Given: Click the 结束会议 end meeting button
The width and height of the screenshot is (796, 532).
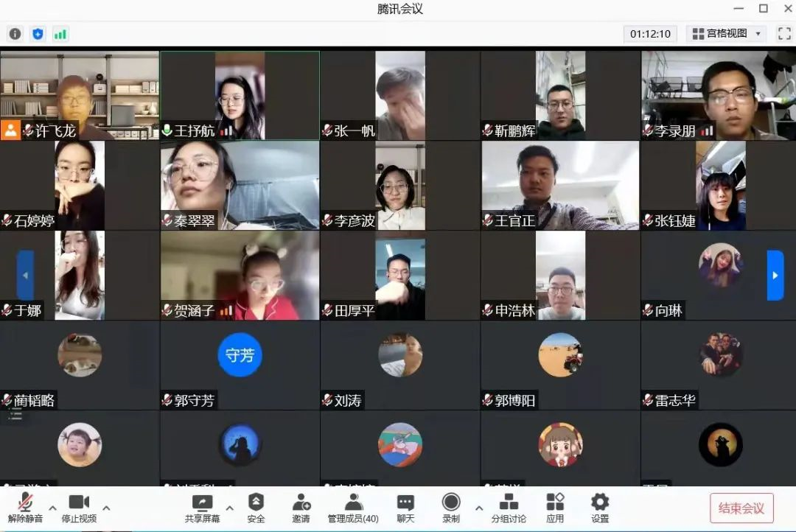Looking at the screenshot, I should tap(741, 508).
